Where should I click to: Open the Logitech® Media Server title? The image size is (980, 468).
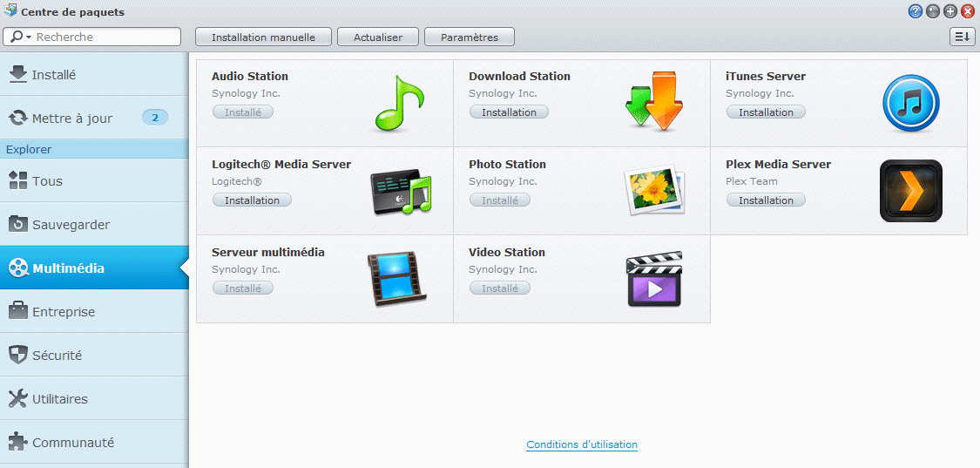coord(281,164)
